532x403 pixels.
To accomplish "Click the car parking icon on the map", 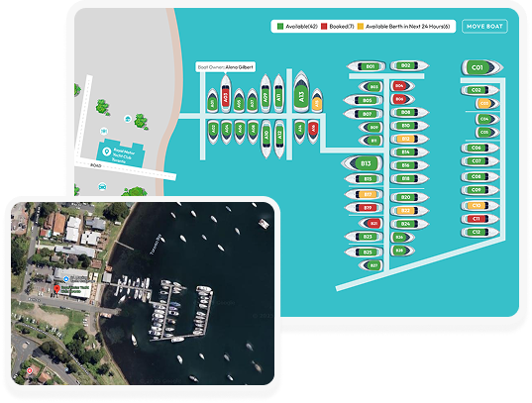I will [x=102, y=186].
